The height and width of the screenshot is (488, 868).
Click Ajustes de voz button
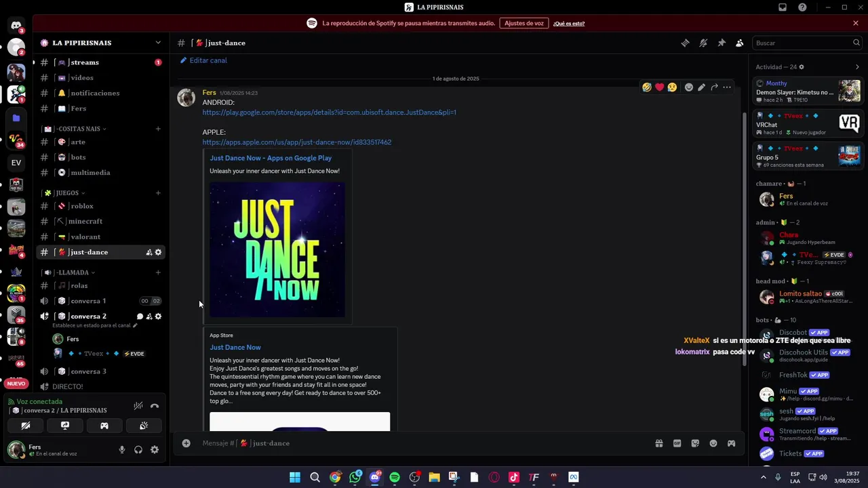pyautogui.click(x=524, y=23)
